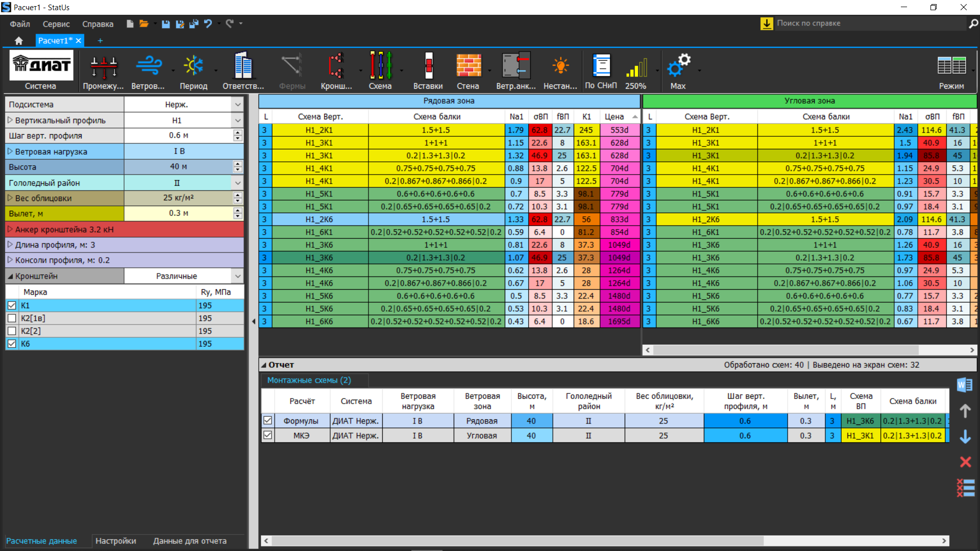Delete report row with red X icon
Image resolution: width=980 pixels, height=551 pixels.
965,462
